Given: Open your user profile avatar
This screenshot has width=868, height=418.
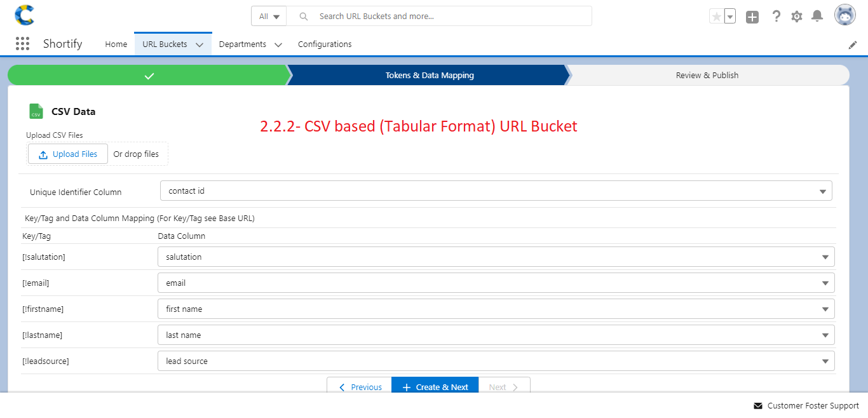Looking at the screenshot, I should [x=844, y=15].
